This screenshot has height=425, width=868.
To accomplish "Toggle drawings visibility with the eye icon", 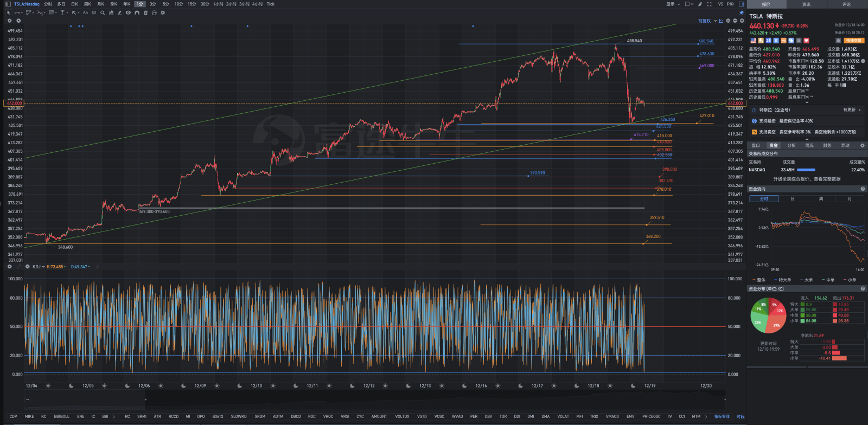I will [128, 12].
